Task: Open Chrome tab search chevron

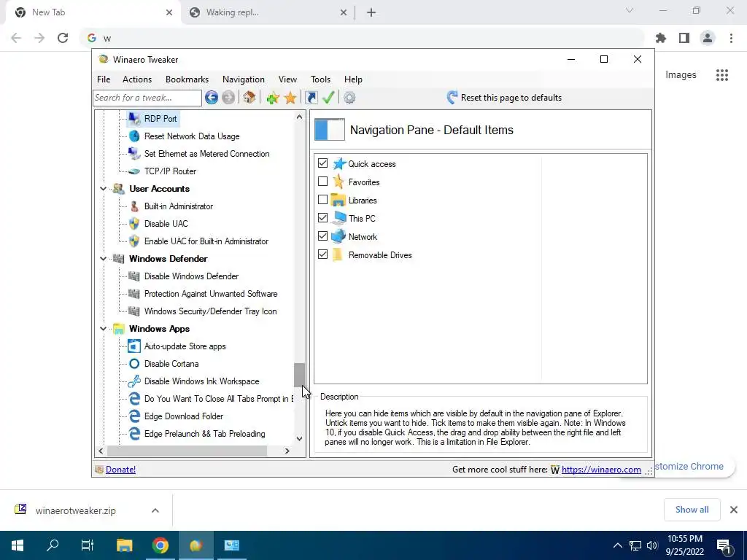Action: click(x=630, y=10)
